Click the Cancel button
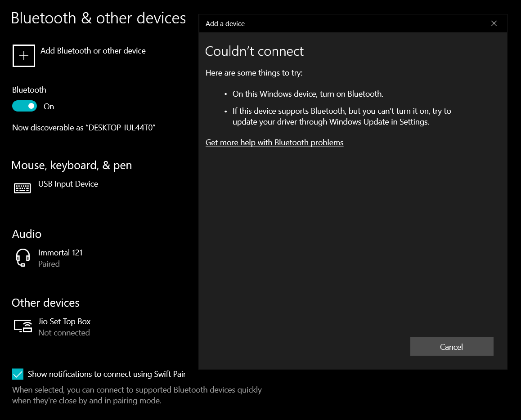Viewport: 521px width, 420px height. point(452,347)
